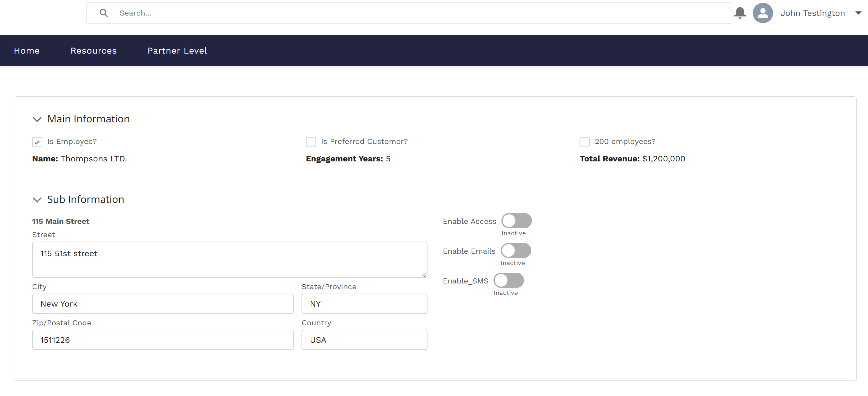The image size is (868, 396).
Task: Click the City field containing New York
Action: point(163,303)
